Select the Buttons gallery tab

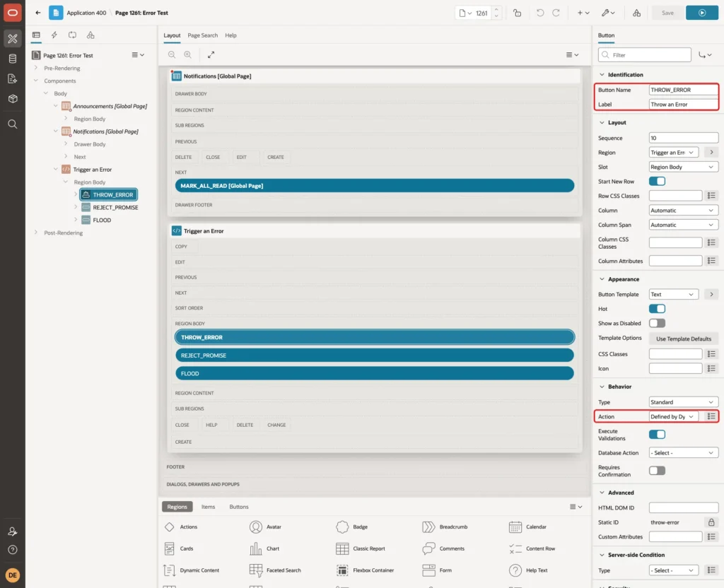click(239, 507)
